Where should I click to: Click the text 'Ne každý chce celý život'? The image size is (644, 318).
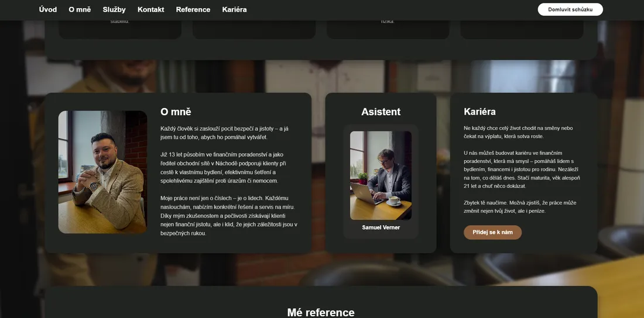click(x=518, y=132)
